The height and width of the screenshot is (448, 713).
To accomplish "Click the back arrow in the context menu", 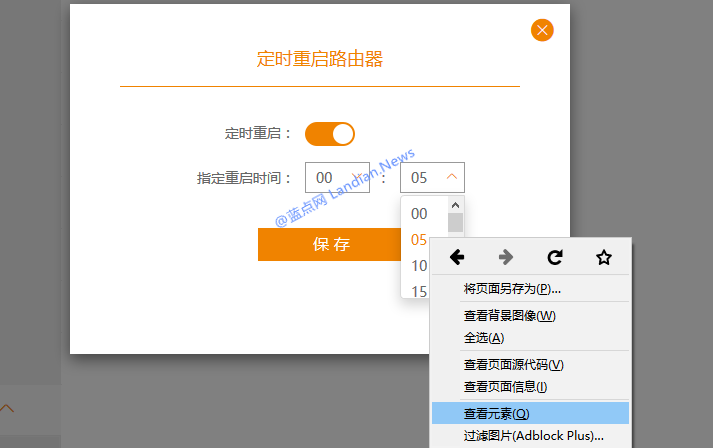I will [x=457, y=257].
